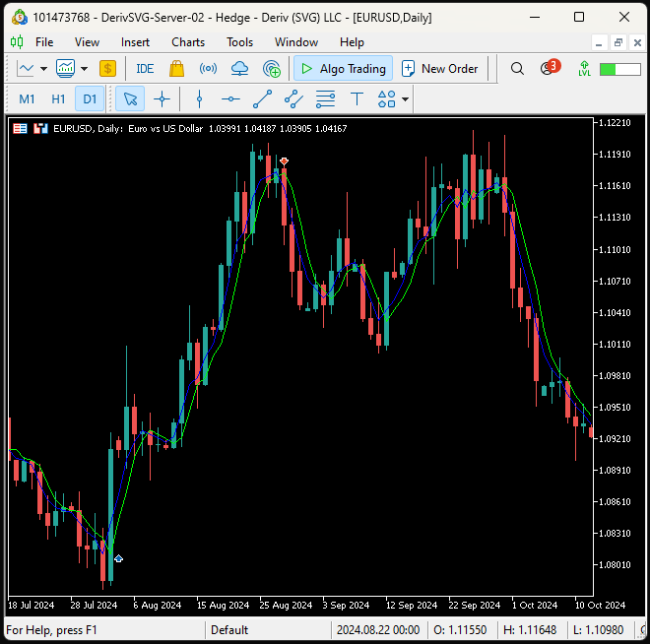Restore the inner chart window
650x644 pixels.
618,42
